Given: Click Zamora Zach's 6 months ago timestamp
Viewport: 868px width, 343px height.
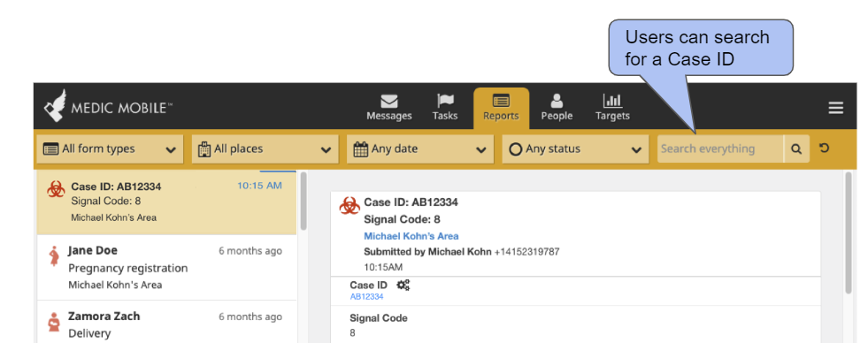Looking at the screenshot, I should (x=250, y=317).
